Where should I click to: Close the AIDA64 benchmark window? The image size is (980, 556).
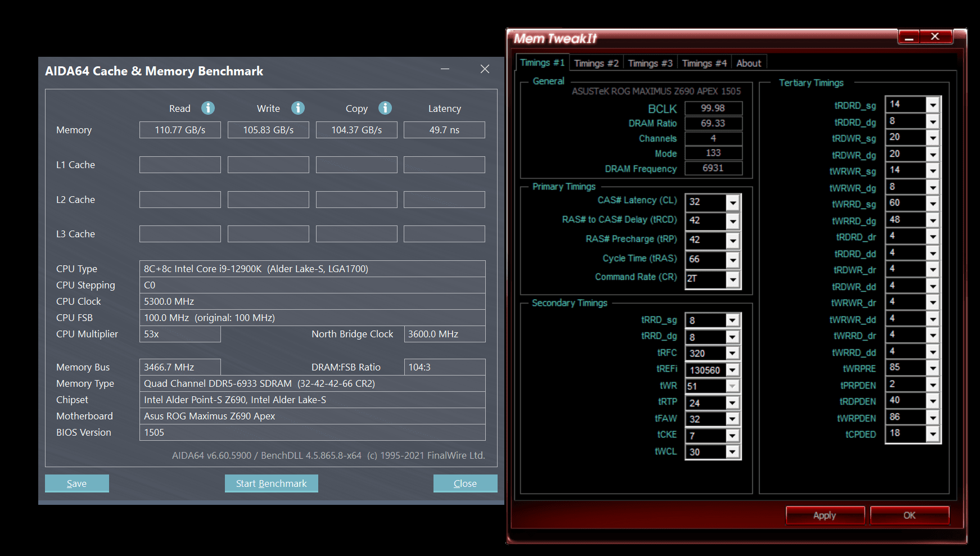[485, 69]
